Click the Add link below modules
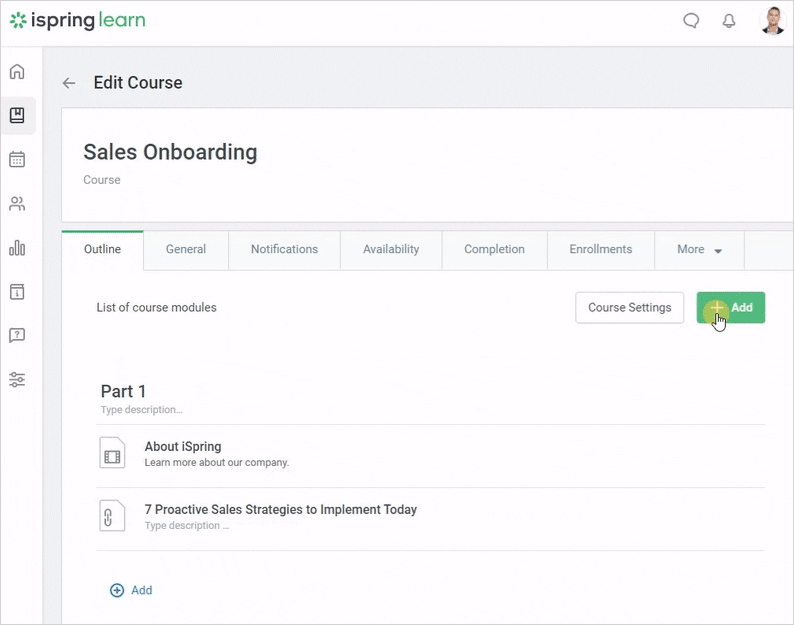 pos(131,591)
